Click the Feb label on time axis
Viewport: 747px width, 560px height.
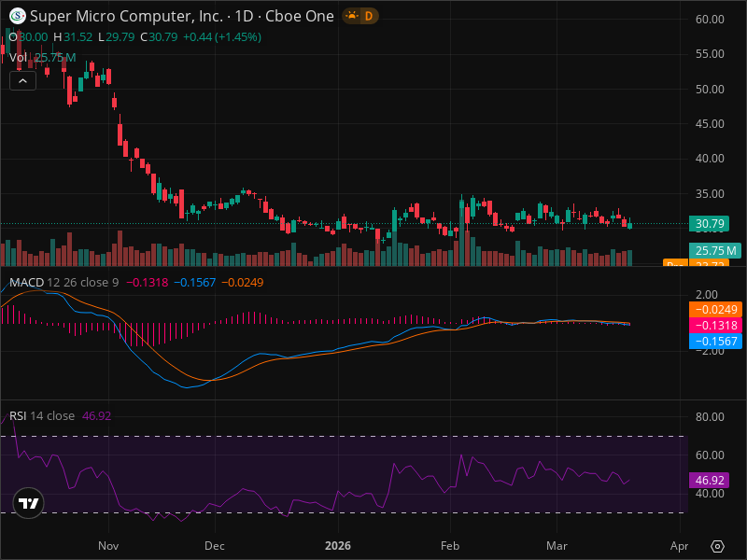pyautogui.click(x=450, y=546)
